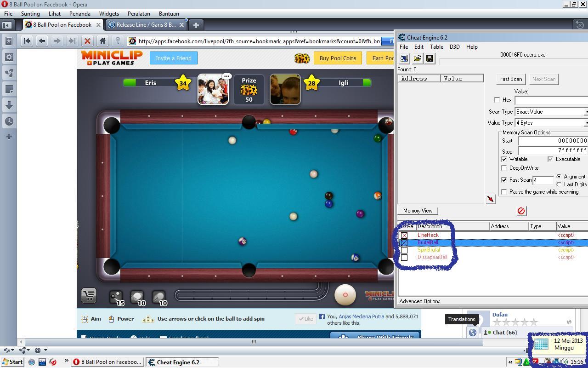588x368 pixels.
Task: Click the Fast Scan alignment value field
Action: (543, 180)
